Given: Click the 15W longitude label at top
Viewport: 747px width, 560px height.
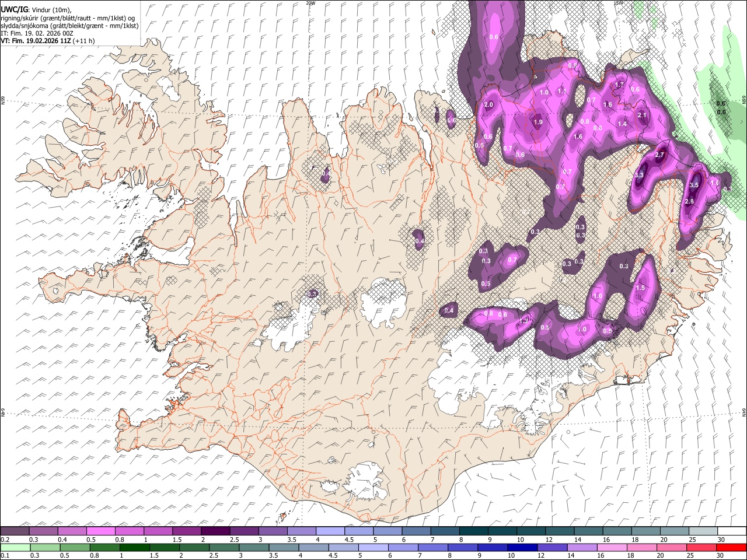Looking at the screenshot, I should 618,3.
